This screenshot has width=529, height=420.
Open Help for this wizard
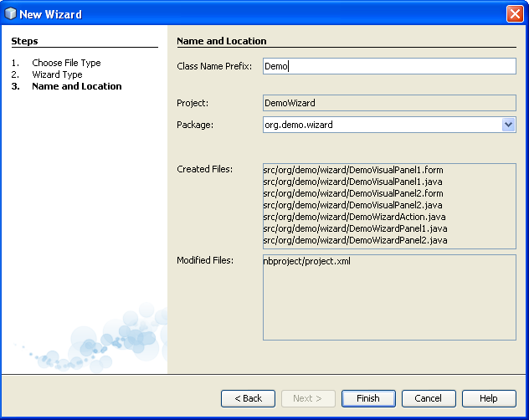(x=488, y=398)
